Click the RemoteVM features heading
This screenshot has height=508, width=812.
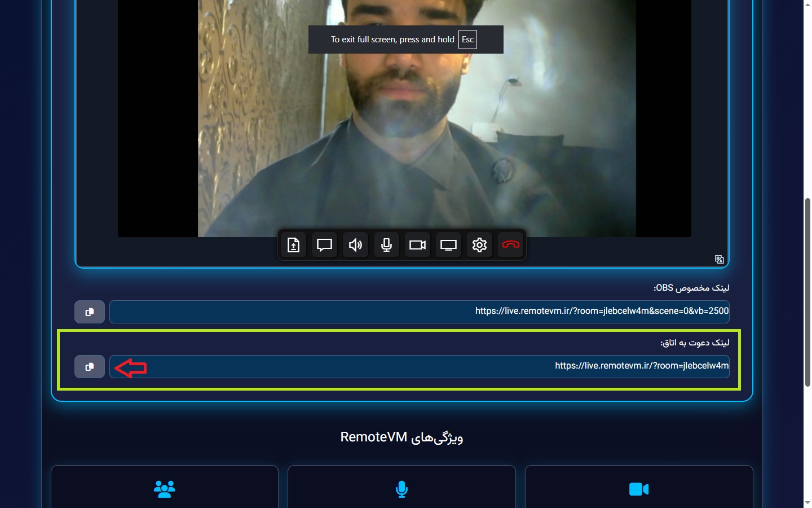click(401, 437)
